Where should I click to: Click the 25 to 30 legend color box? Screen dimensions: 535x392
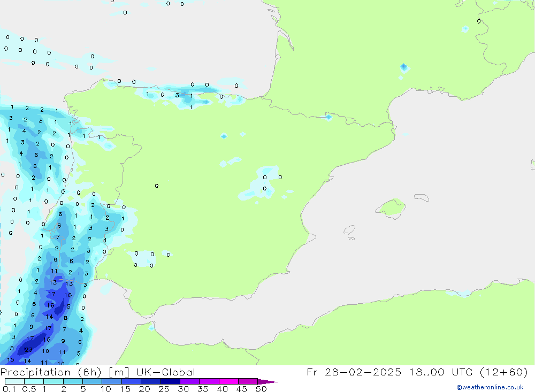[x=170, y=381]
